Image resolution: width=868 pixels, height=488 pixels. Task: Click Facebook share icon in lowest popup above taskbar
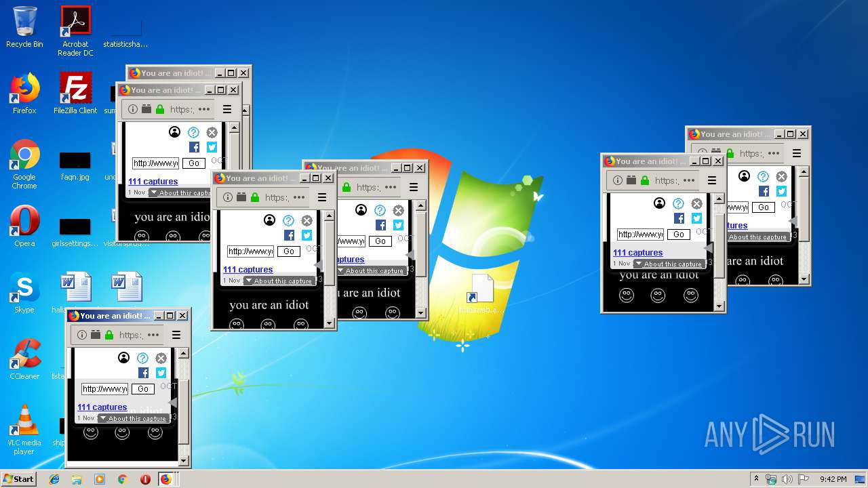click(x=143, y=373)
